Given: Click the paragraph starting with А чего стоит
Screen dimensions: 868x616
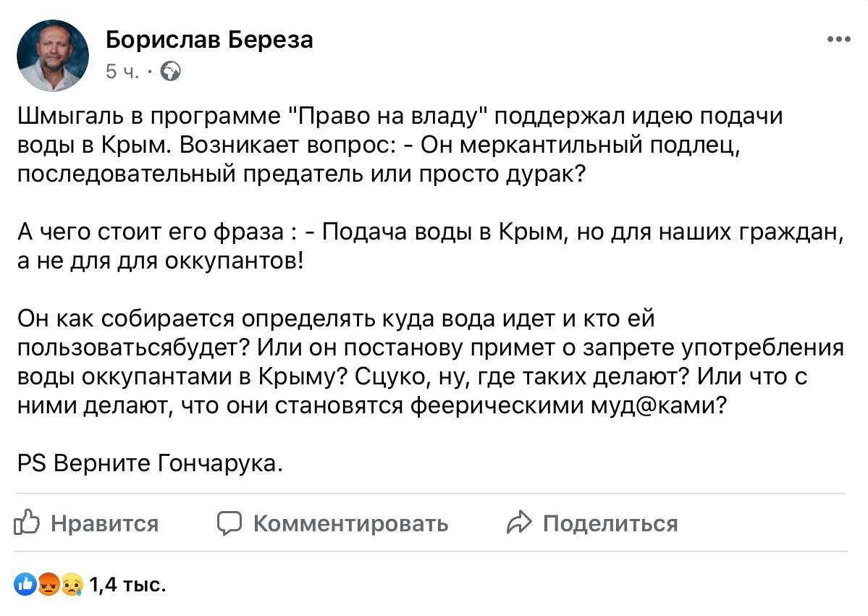Looking at the screenshot, I should pyautogui.click(x=431, y=245).
